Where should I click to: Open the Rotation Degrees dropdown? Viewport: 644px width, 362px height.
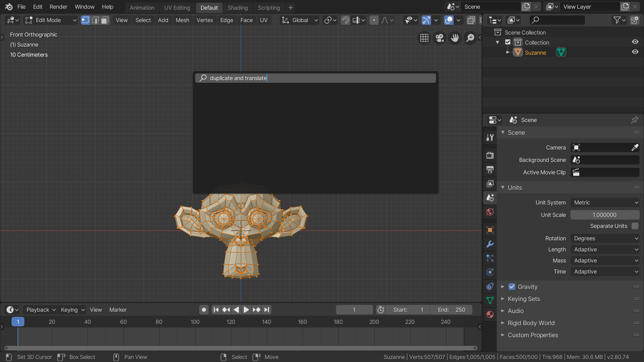(605, 238)
